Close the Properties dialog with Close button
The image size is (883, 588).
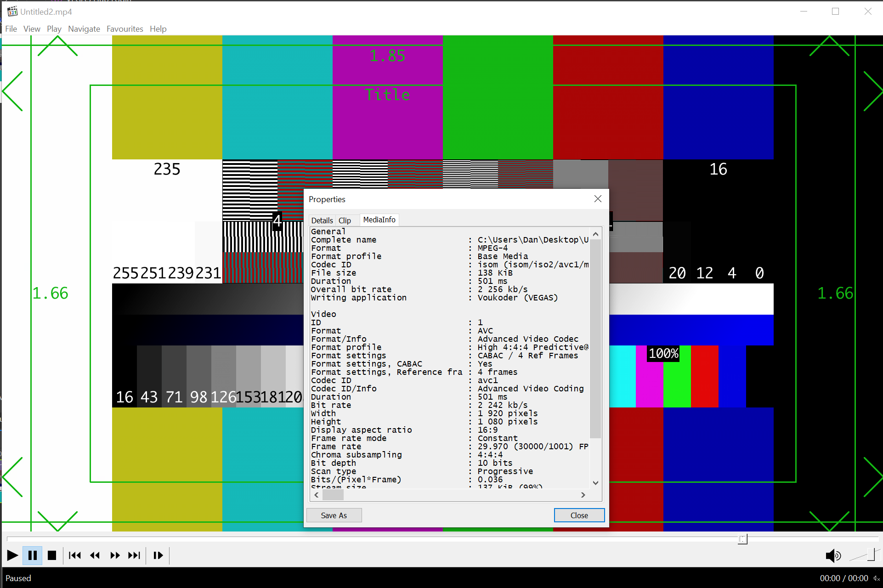point(579,515)
